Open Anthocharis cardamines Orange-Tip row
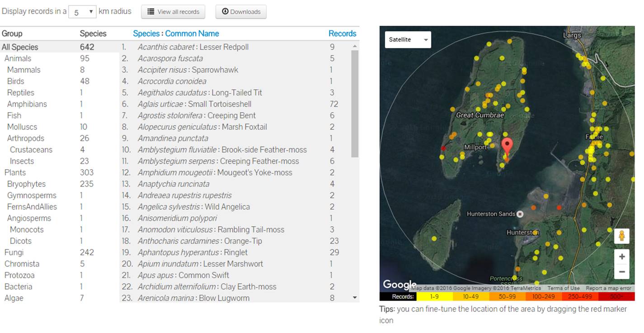 click(235, 241)
